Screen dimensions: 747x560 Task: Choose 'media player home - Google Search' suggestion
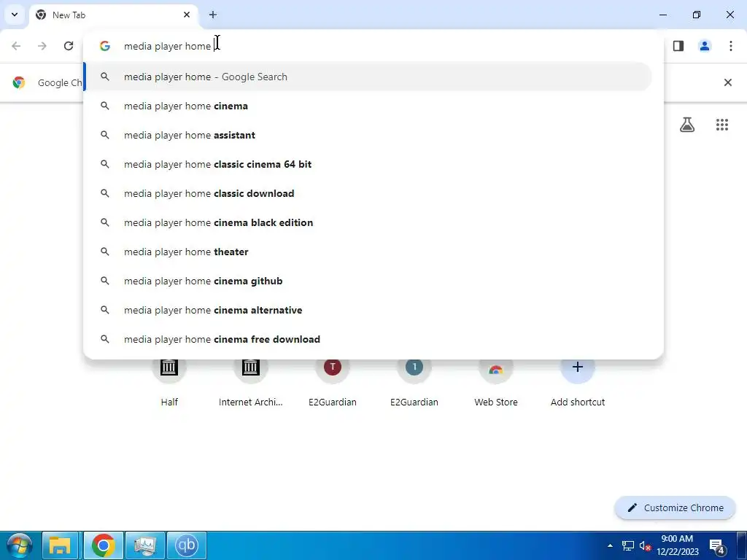(368, 77)
